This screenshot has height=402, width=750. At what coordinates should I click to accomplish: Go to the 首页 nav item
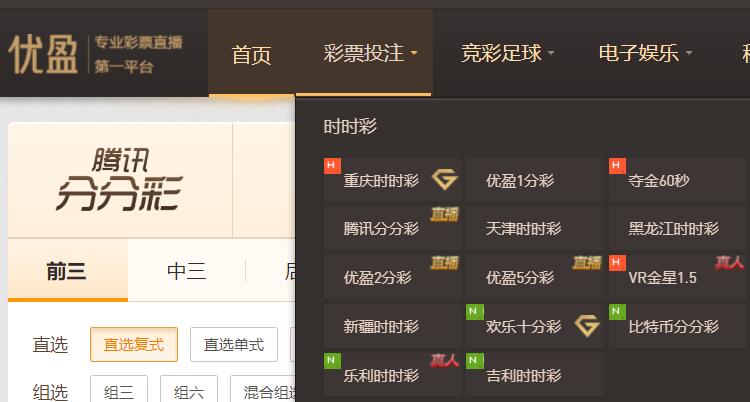(x=252, y=54)
